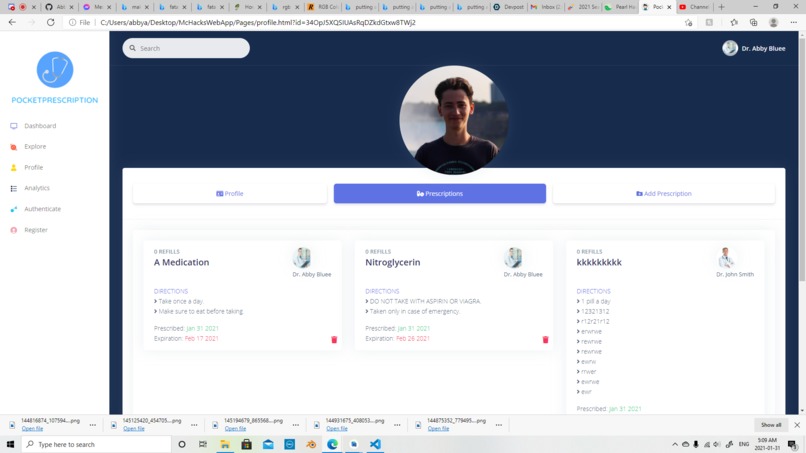Open a new browser tab

[721, 7]
